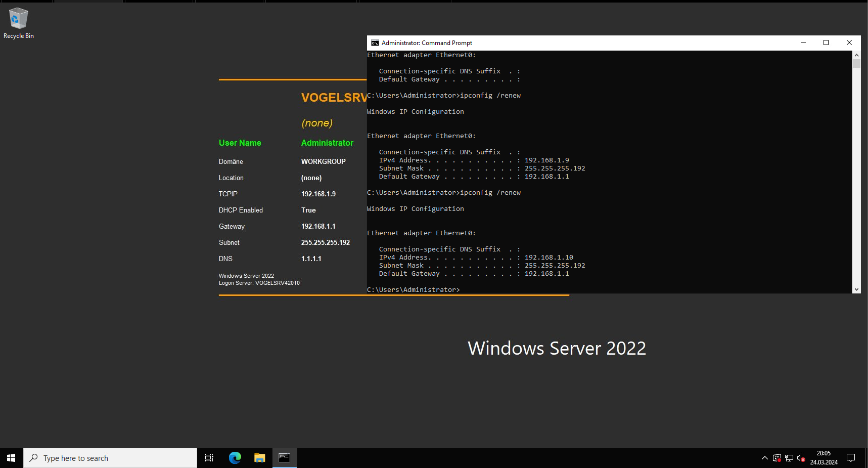Click the DNS value 1.1.1.1

pos(311,259)
